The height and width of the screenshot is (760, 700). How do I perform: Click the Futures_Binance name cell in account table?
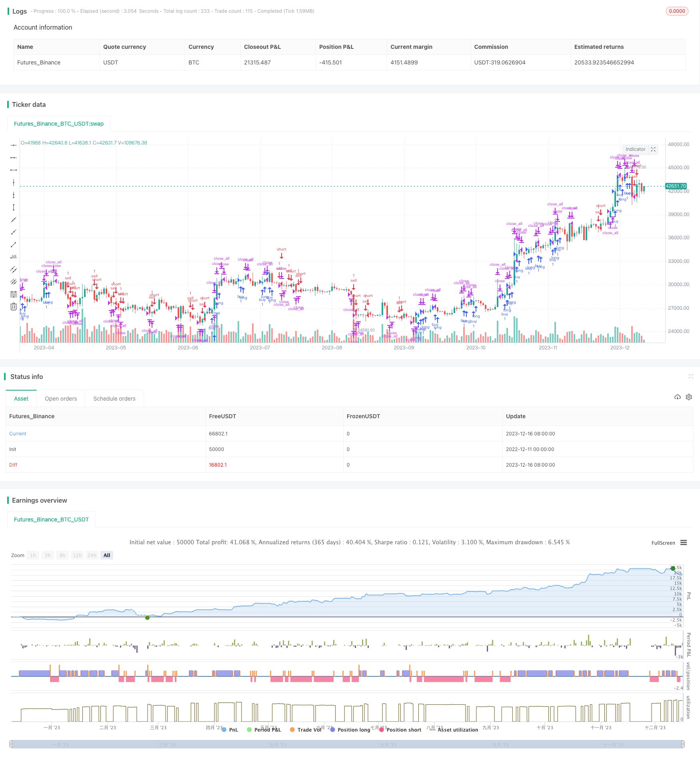click(x=39, y=62)
